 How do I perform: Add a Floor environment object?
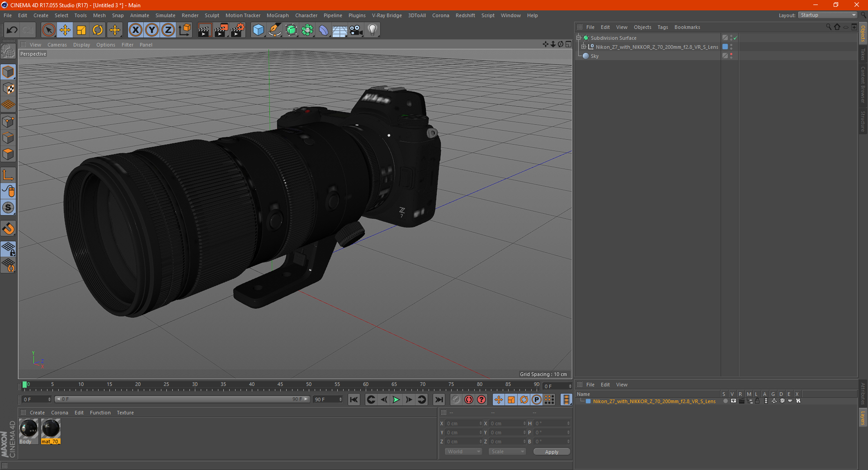[x=340, y=30]
